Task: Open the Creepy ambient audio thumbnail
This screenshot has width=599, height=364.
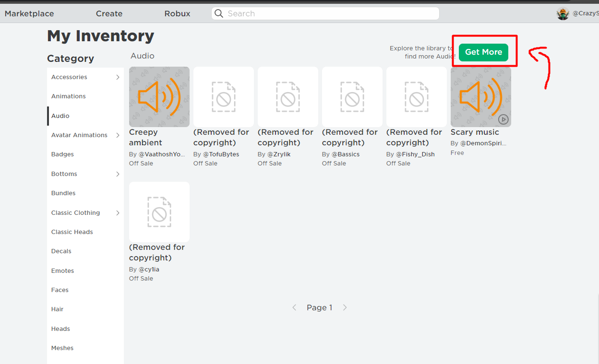Action: (x=159, y=97)
